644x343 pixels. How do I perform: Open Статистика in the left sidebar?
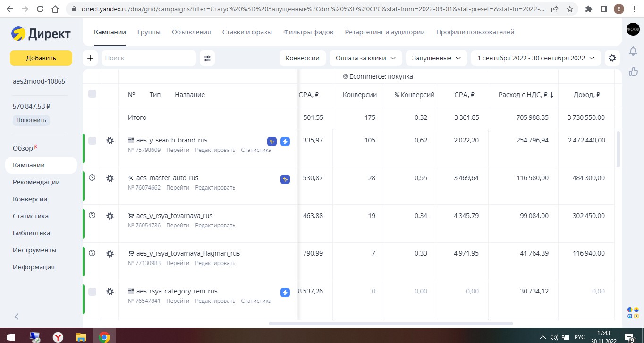31,216
